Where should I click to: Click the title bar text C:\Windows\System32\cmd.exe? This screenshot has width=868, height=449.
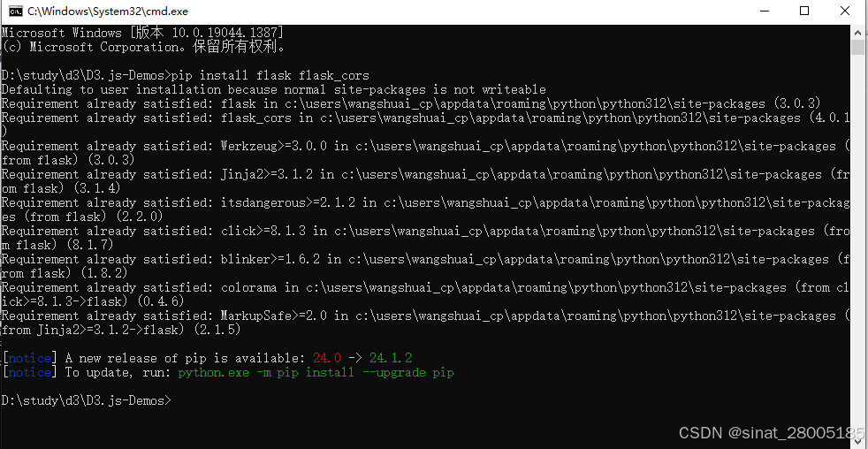pos(110,11)
